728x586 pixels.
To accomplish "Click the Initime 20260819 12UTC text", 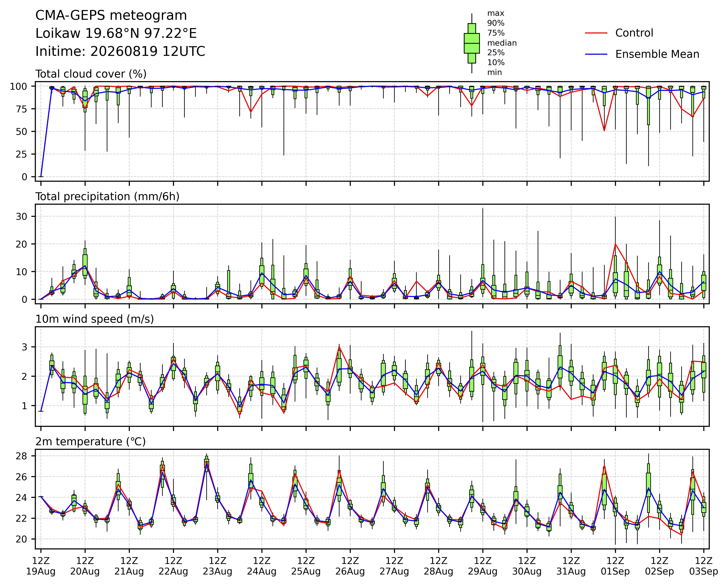I will (120, 51).
